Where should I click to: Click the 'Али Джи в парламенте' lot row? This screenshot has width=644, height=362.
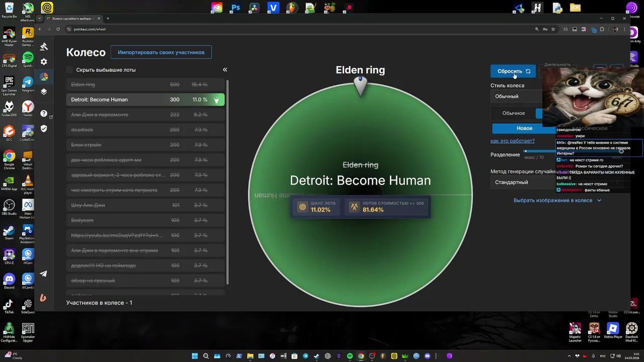pyautogui.click(x=145, y=115)
